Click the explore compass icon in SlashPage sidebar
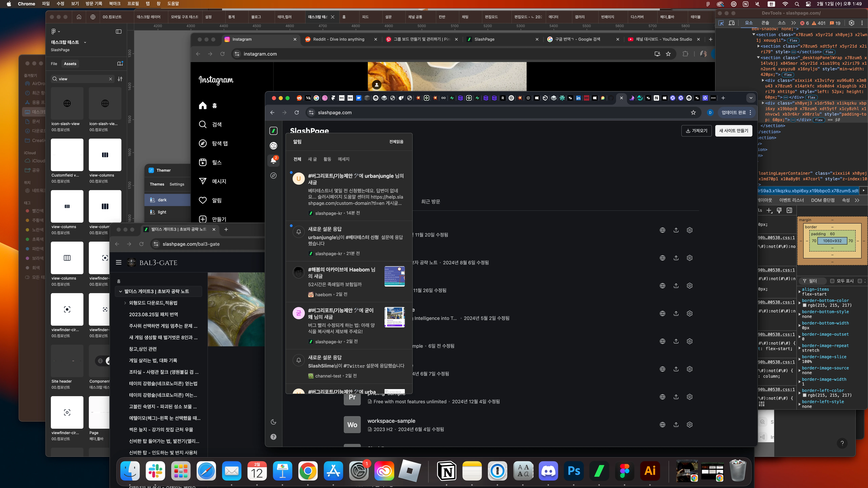 coord(273,176)
